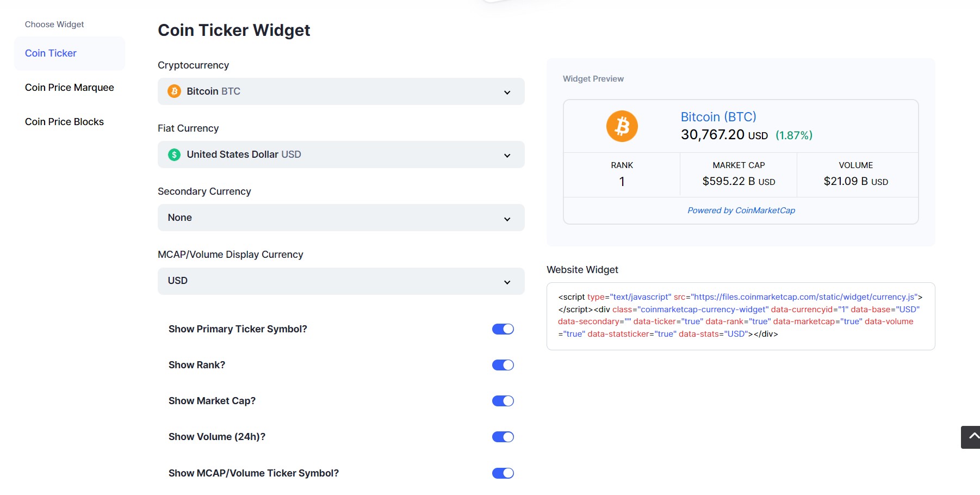
Task: Open the MCAP/Volume Display Currency dropdown
Action: pyautogui.click(x=341, y=281)
